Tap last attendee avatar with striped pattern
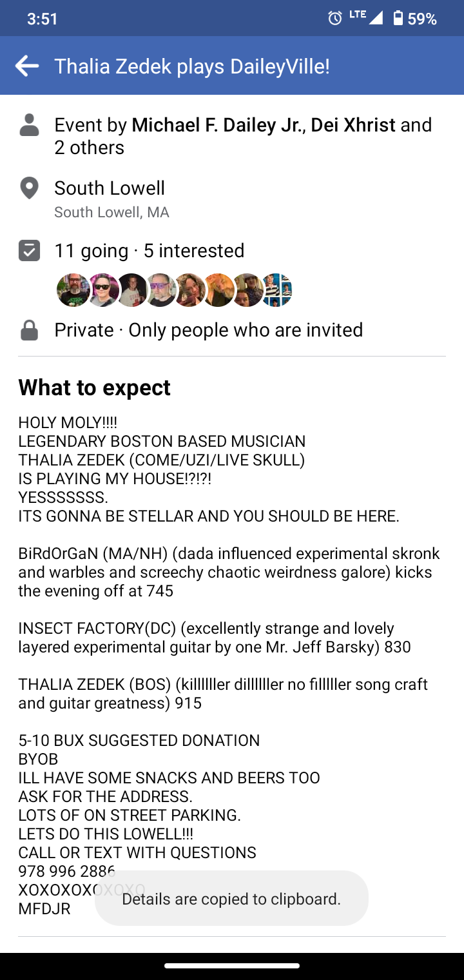This screenshot has height=980, width=464. pos(276,290)
